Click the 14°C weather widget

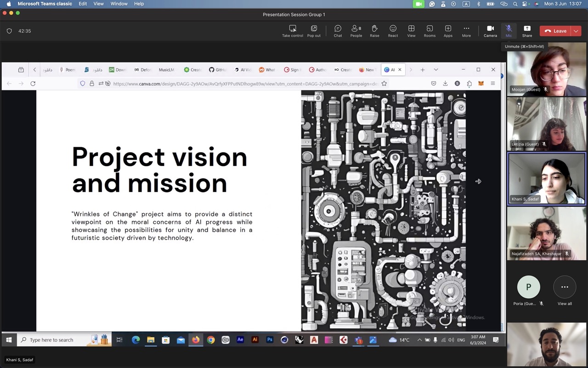399,340
